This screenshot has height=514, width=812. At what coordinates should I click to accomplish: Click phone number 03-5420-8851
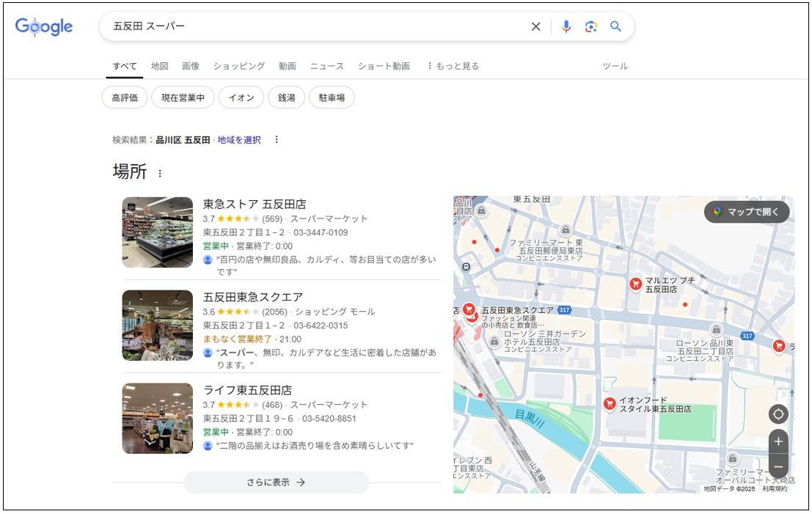pos(329,419)
